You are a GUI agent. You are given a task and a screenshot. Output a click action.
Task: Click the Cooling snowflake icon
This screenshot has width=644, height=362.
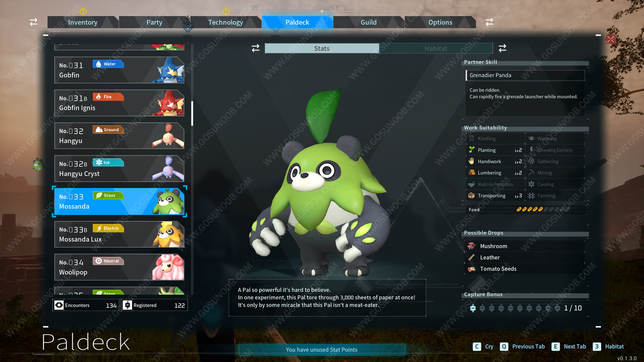point(532,184)
